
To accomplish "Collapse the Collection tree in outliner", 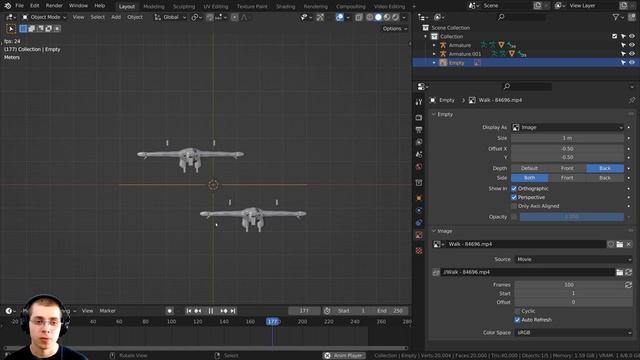I will tap(426, 36).
